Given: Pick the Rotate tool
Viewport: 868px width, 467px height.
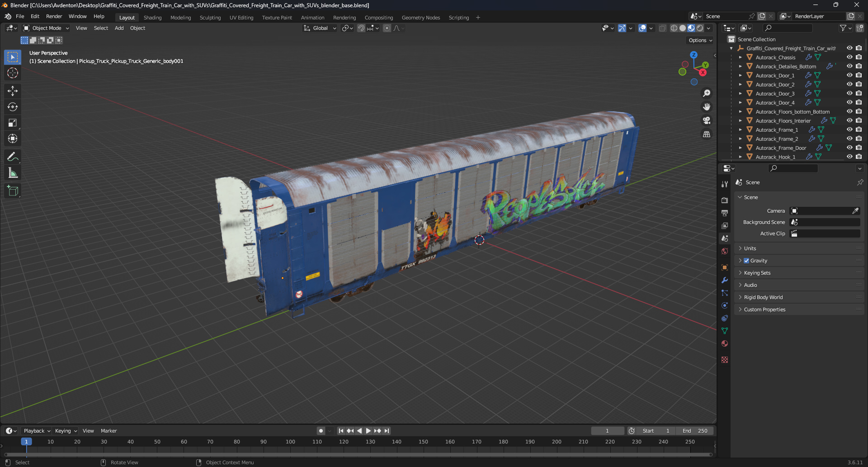Looking at the screenshot, I should (13, 107).
